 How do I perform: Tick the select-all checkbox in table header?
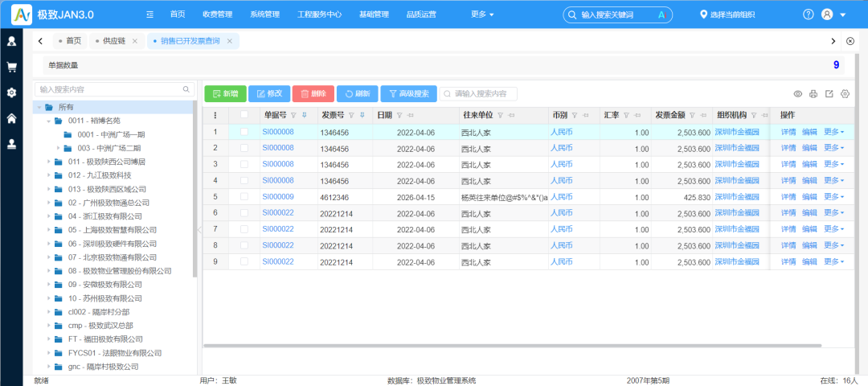[x=244, y=115]
